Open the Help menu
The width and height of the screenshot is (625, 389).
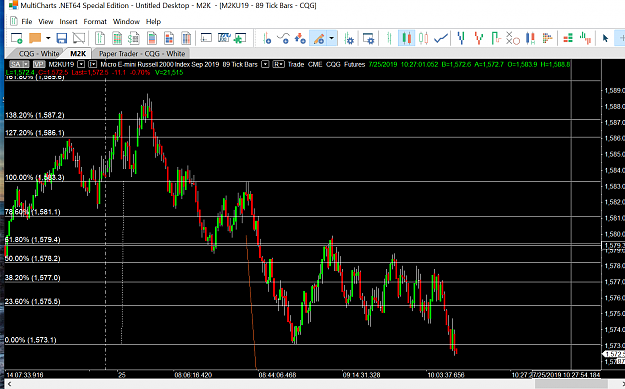153,22
